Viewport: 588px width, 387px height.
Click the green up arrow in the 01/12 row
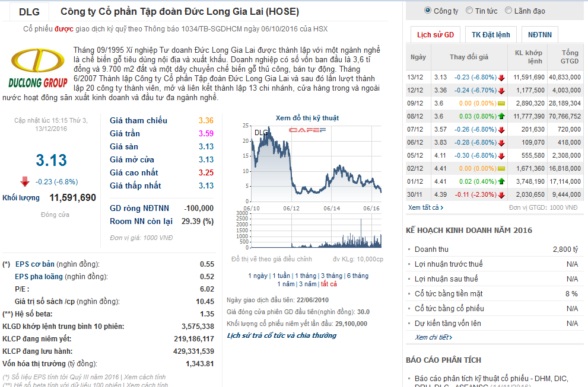click(501, 182)
